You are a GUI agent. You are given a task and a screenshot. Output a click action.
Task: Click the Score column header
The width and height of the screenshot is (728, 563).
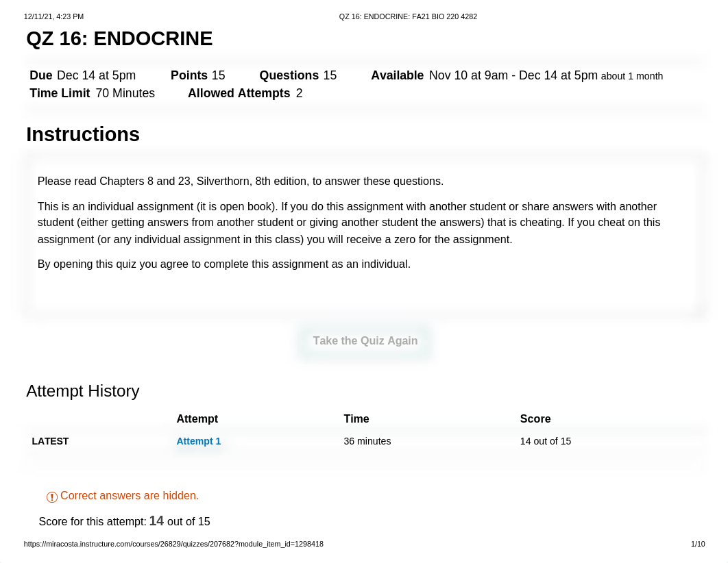[x=535, y=418]
